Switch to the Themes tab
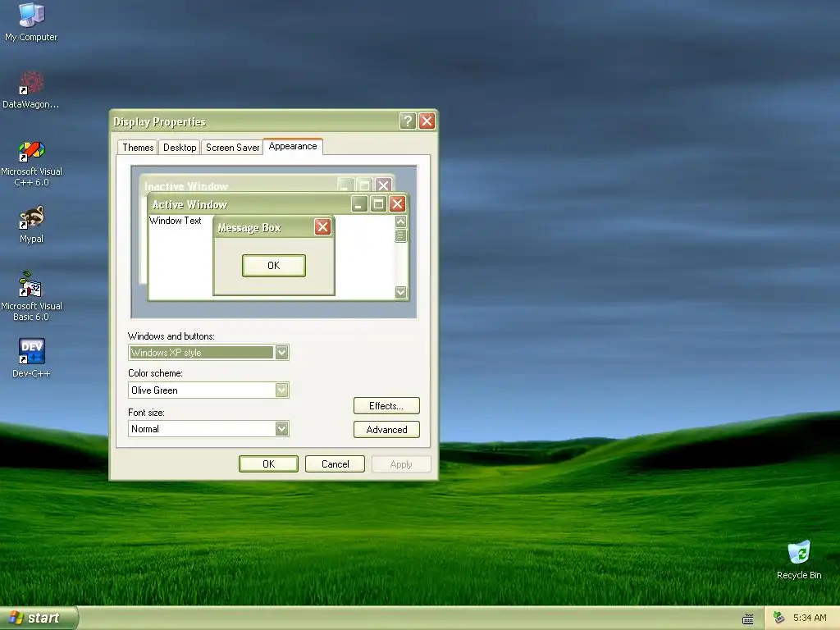The image size is (840, 630). (x=138, y=148)
